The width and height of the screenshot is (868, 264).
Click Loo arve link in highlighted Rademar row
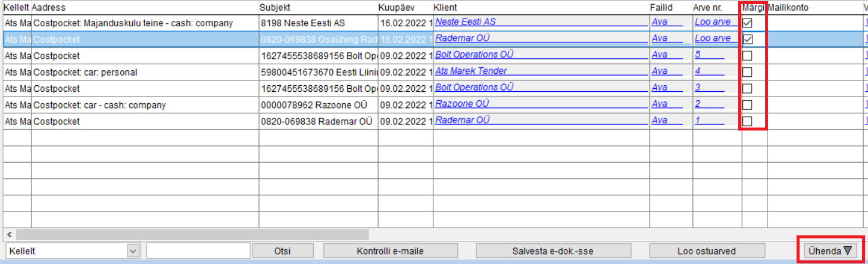[713, 38]
